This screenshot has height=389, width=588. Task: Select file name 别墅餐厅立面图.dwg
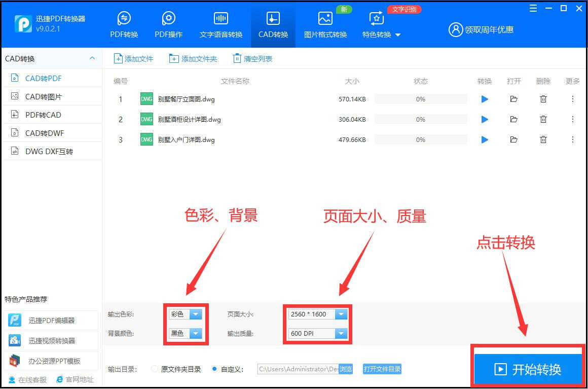pos(187,99)
